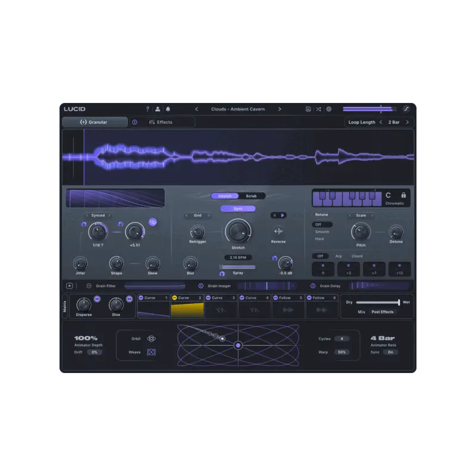Click the left arrow of the Synced selector

87,215
